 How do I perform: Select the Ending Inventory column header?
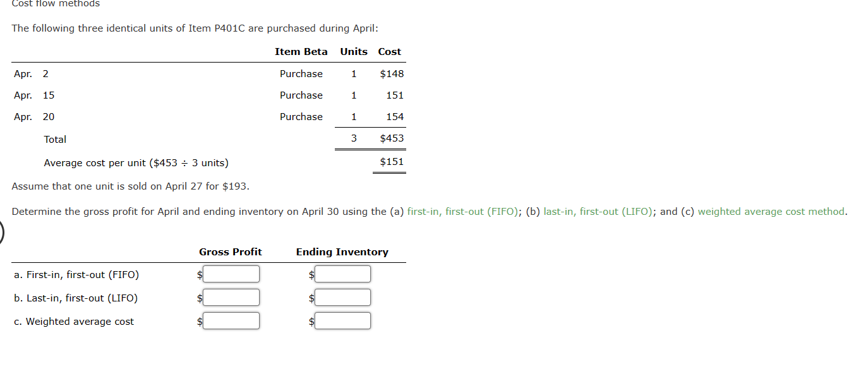click(341, 252)
